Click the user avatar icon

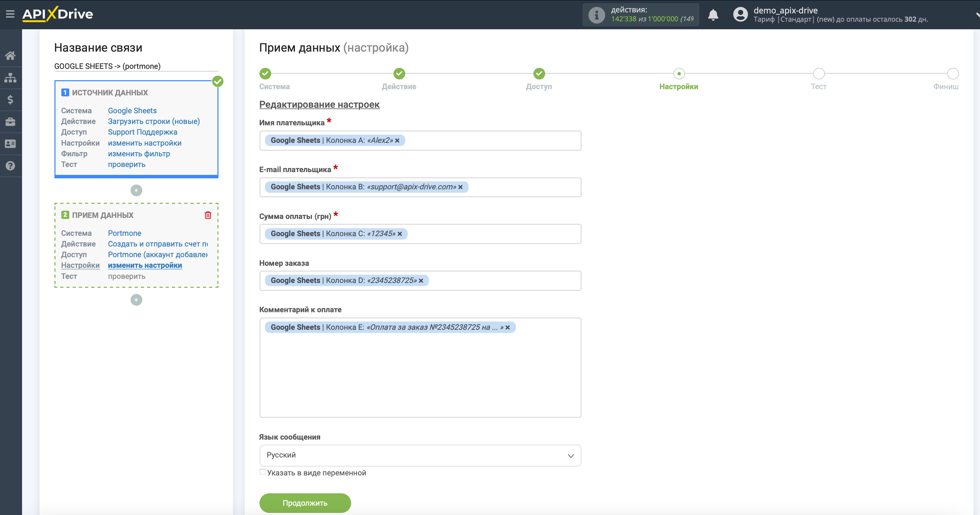coord(740,14)
